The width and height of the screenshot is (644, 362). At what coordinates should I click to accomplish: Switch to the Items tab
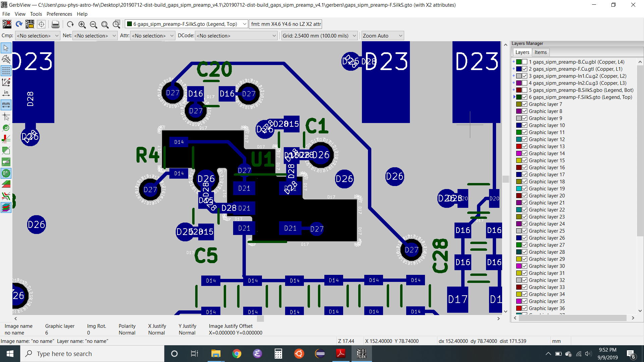point(540,52)
